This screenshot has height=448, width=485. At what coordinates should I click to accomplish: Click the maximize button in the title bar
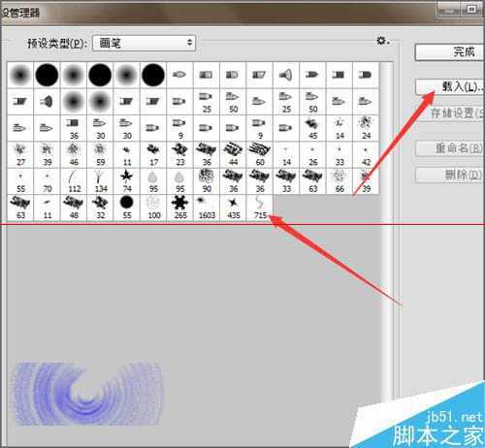coord(472,10)
